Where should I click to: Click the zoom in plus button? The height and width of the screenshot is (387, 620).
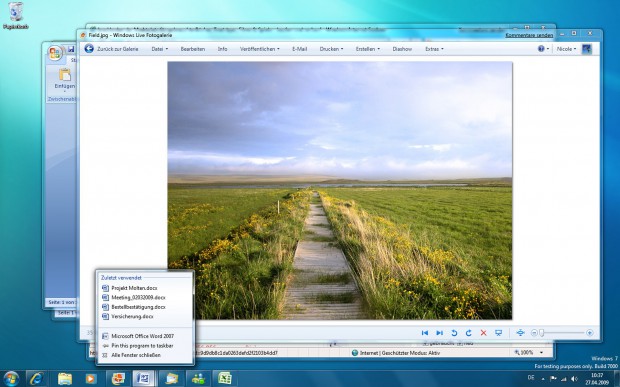(590, 333)
